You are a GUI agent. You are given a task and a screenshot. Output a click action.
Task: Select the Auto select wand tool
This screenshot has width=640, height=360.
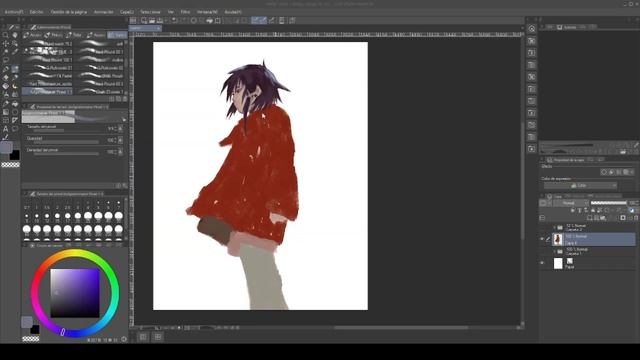point(5,52)
